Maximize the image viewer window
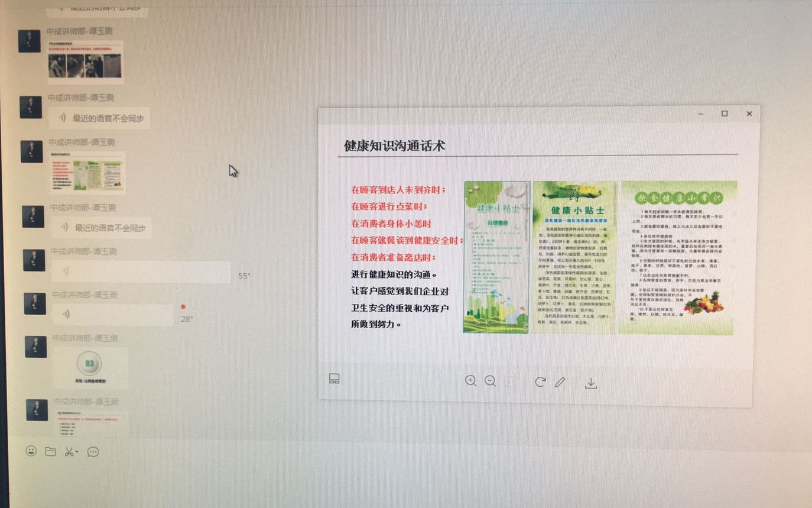Screen dimensions: 812x508 pos(725,114)
